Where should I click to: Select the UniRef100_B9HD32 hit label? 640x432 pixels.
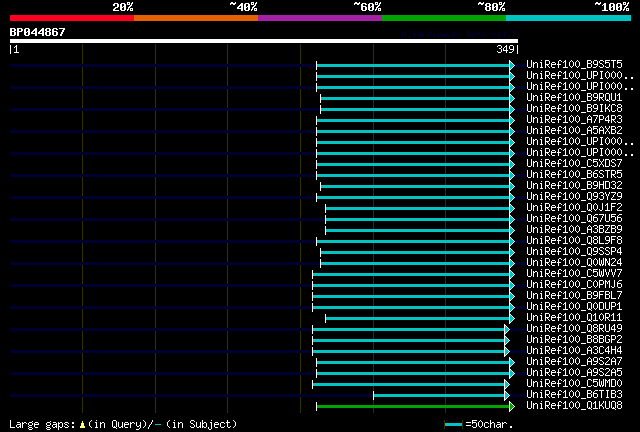[574, 186]
